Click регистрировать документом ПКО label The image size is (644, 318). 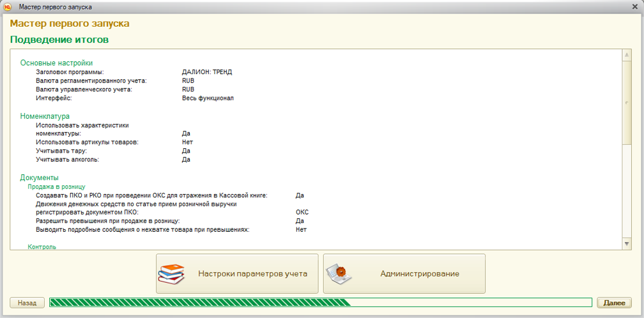(x=88, y=212)
